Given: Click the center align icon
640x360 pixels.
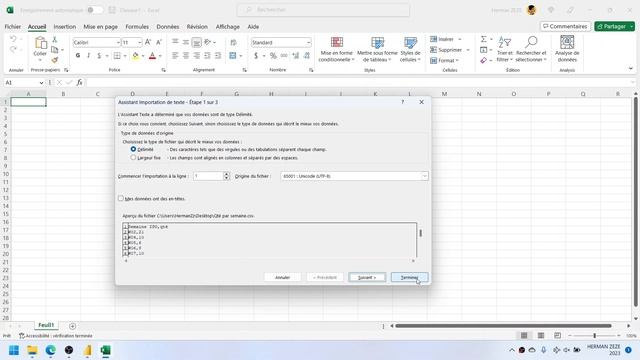Looking at the screenshot, I should pos(186,56).
